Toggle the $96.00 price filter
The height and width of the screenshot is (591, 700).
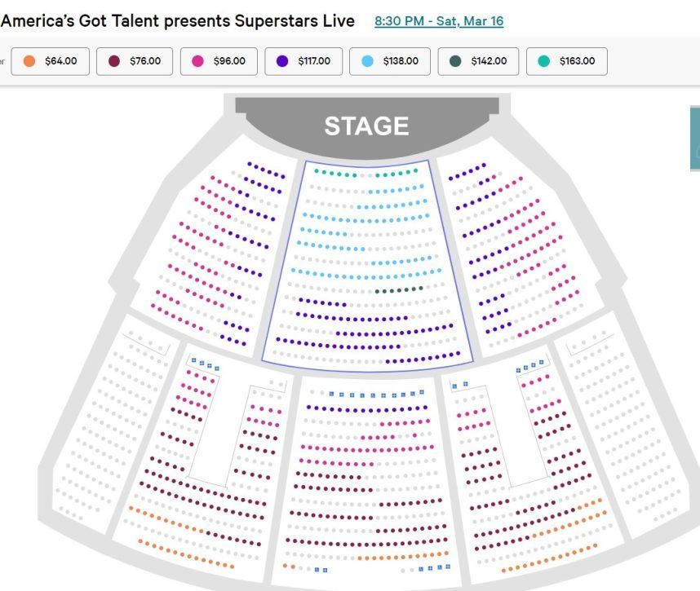click(x=219, y=61)
